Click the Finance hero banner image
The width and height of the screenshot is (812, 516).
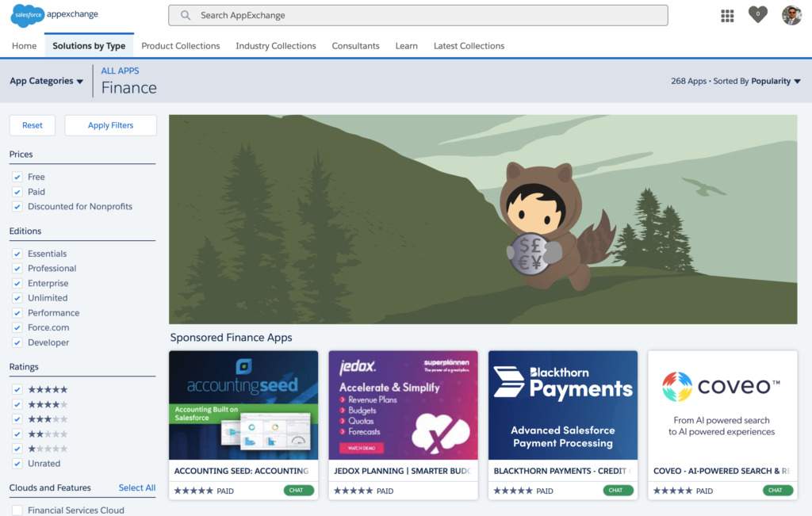tap(483, 220)
